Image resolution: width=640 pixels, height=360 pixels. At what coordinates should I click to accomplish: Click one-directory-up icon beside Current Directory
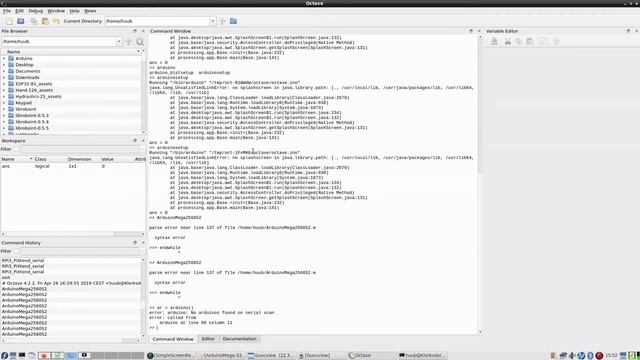click(222, 21)
